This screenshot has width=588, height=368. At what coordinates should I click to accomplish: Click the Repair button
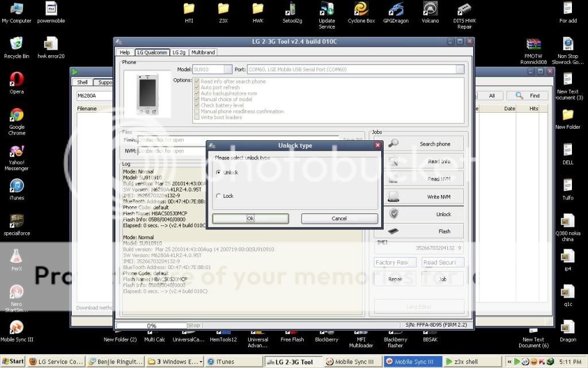tap(395, 279)
